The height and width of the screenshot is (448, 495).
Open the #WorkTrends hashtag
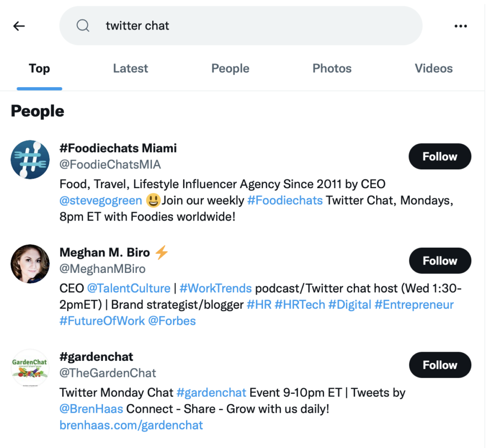[x=216, y=288]
